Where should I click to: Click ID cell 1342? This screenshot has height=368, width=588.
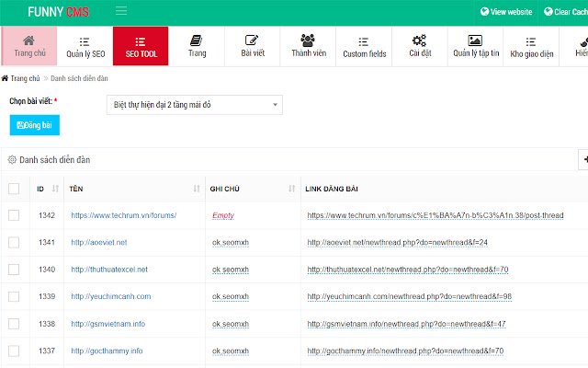(x=47, y=215)
